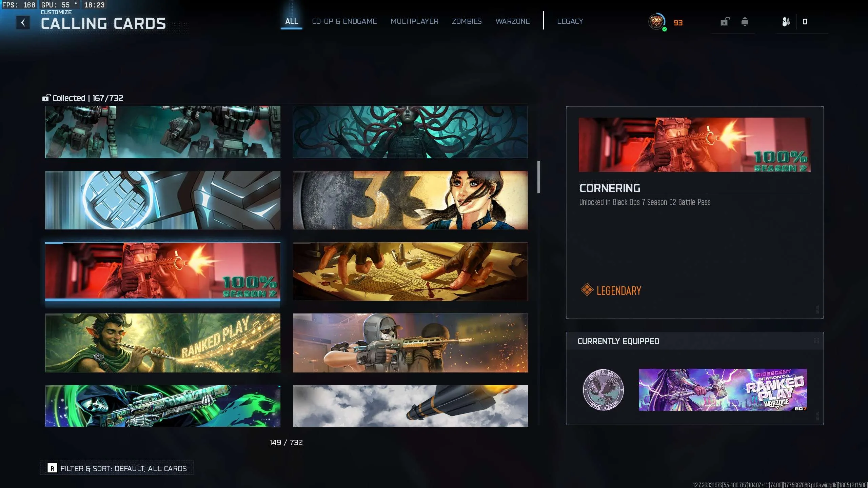Viewport: 868px width, 488px height.
Task: Select the robot mechs calling card
Action: (163, 132)
